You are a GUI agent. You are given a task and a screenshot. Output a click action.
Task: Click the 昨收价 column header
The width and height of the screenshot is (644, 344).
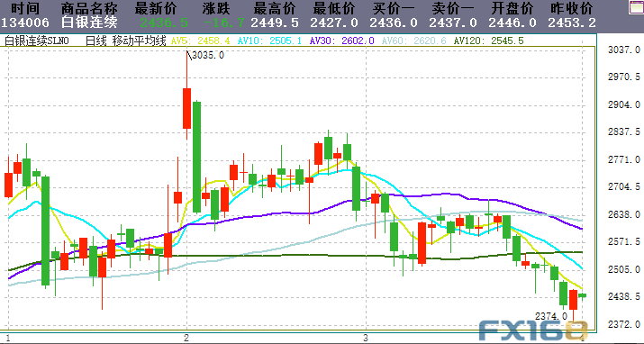(572, 8)
